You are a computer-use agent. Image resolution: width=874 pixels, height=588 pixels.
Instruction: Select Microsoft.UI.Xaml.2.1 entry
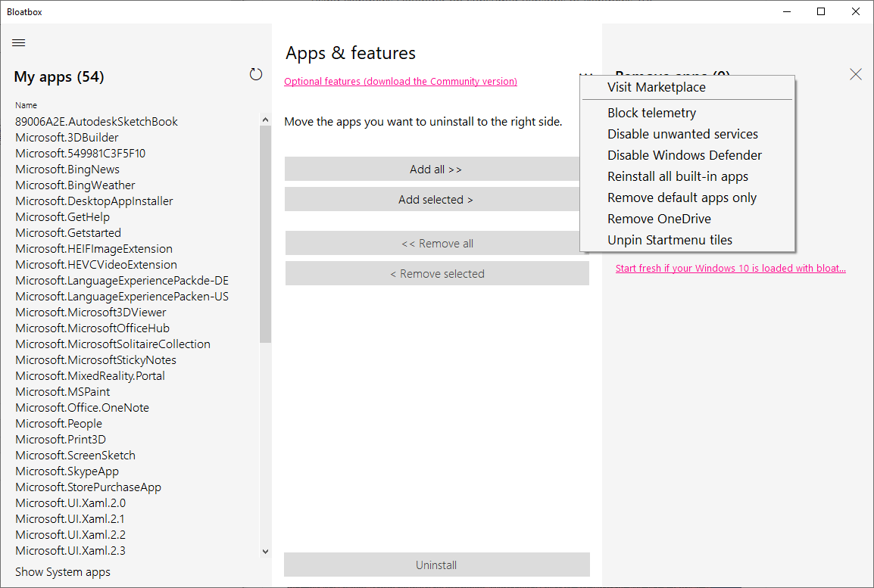coord(70,519)
